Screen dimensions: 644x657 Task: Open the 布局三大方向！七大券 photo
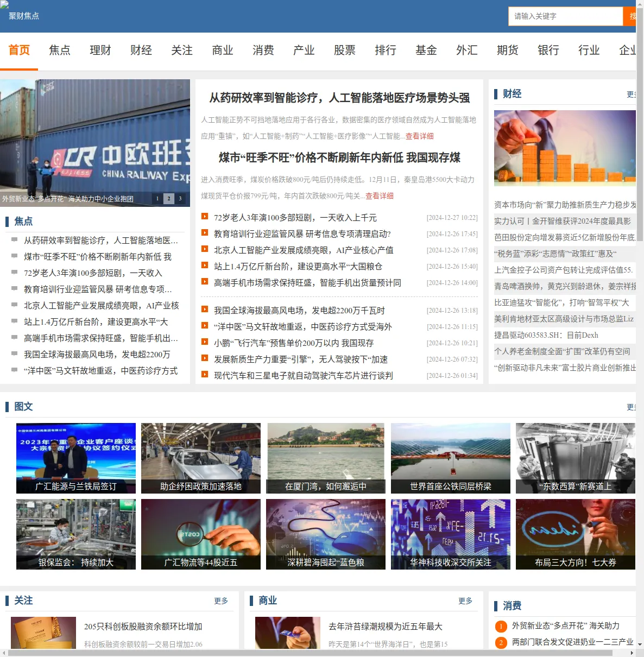click(x=576, y=534)
